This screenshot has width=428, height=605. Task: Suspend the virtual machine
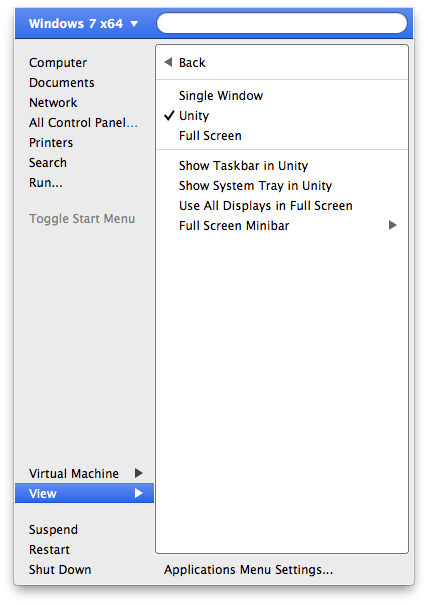pos(53,530)
